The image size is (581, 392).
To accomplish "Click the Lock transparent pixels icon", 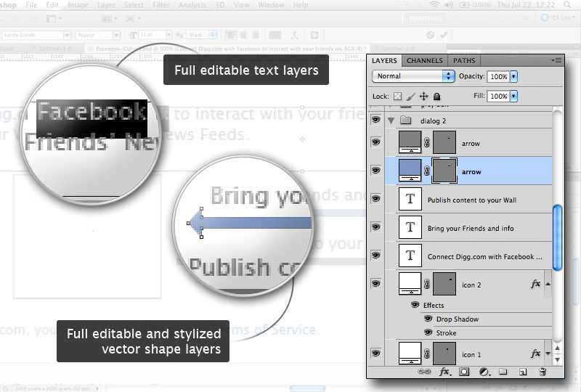I will 397,97.
